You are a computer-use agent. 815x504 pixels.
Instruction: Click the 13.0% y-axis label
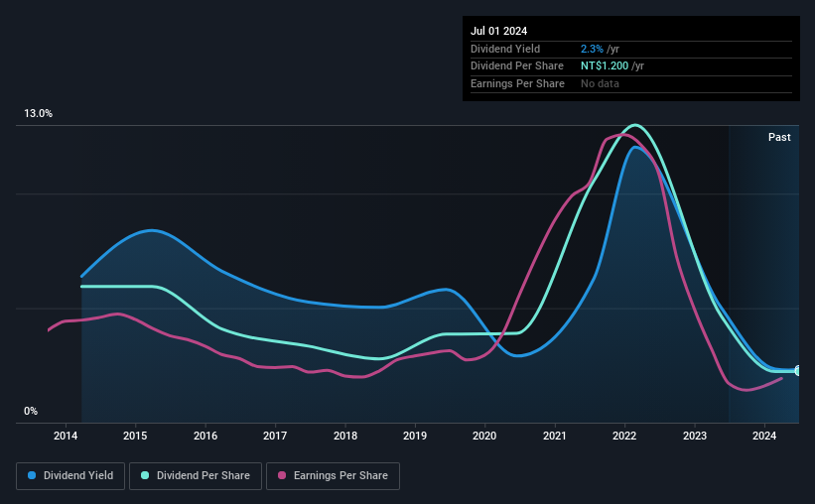[x=38, y=114]
